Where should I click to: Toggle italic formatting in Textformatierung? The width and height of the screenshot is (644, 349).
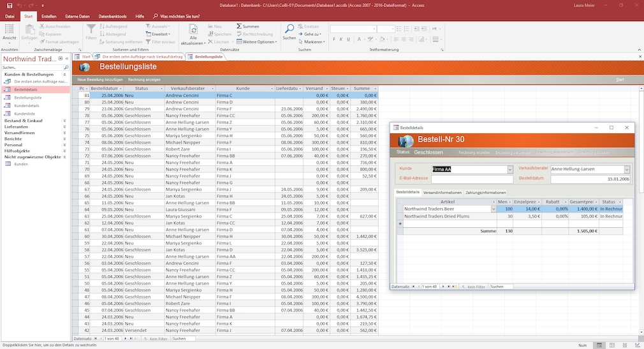click(340, 38)
